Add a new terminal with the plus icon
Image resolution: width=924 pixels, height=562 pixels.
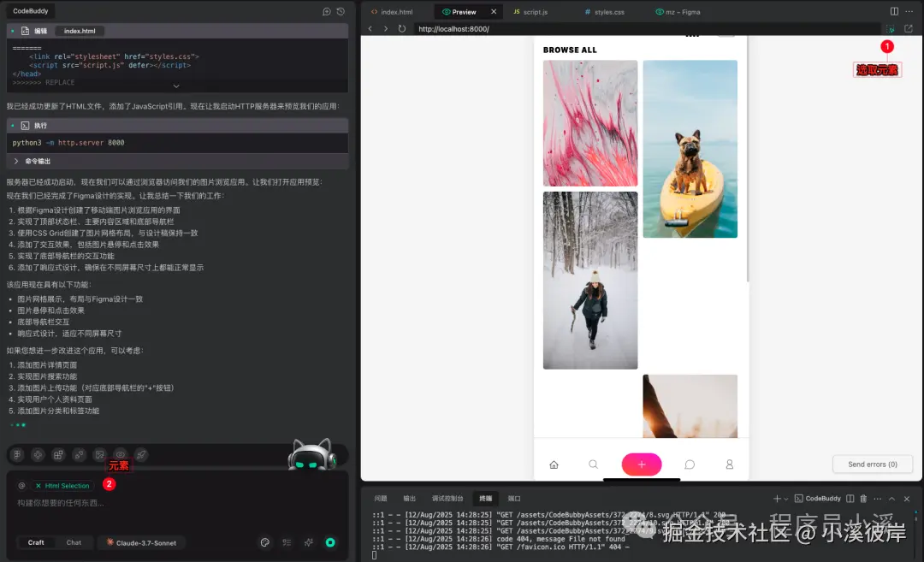777,499
